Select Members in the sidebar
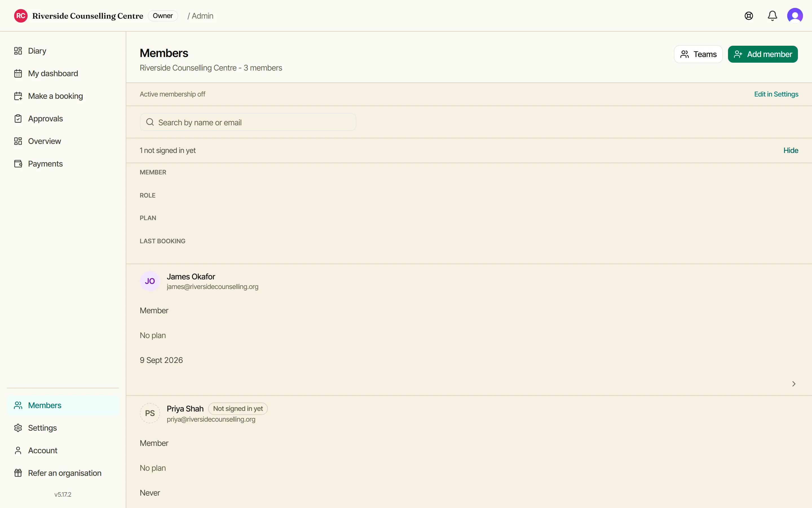 pos(63,405)
